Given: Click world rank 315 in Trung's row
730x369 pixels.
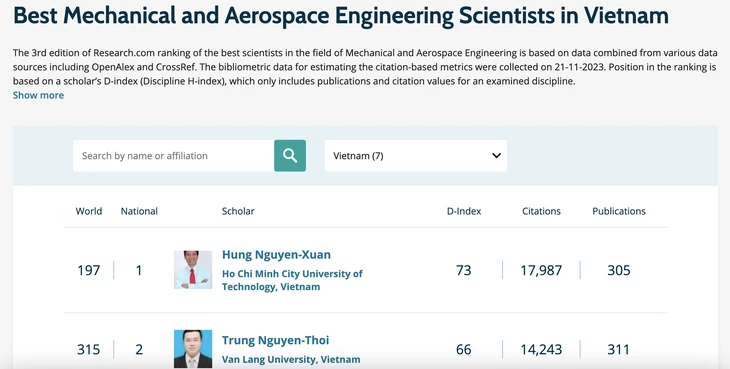Looking at the screenshot, I should coord(88,349).
